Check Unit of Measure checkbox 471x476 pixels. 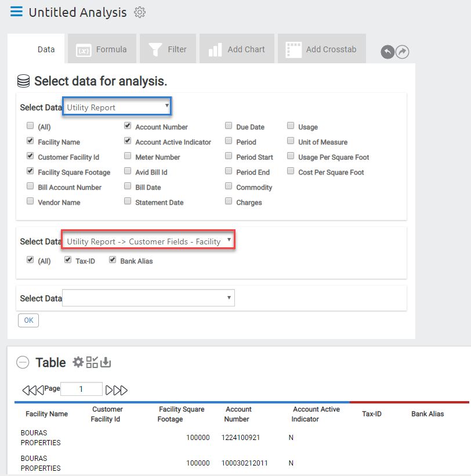[291, 140]
